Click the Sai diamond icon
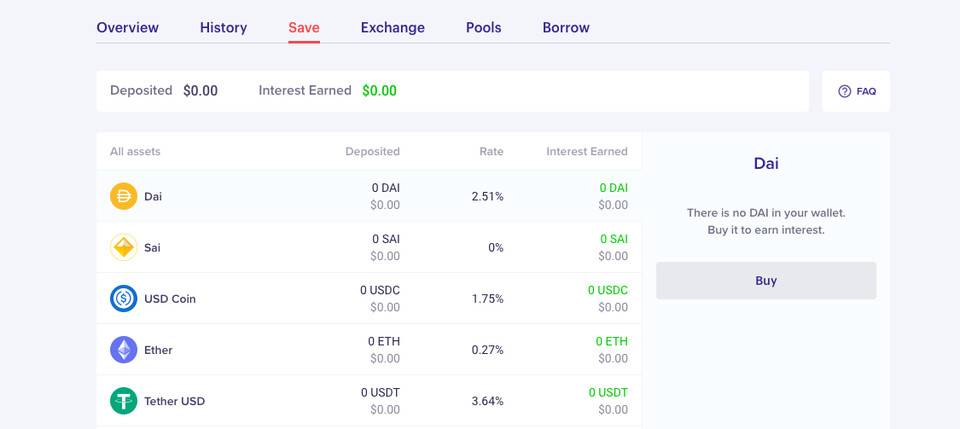960x429 pixels. pos(124,247)
